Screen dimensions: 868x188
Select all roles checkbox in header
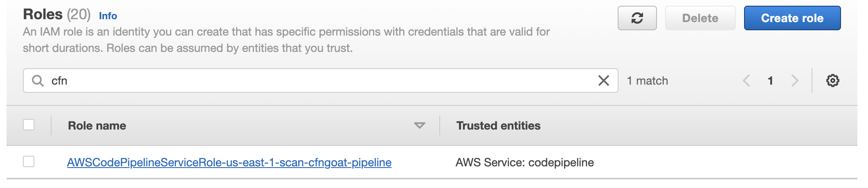(29, 125)
